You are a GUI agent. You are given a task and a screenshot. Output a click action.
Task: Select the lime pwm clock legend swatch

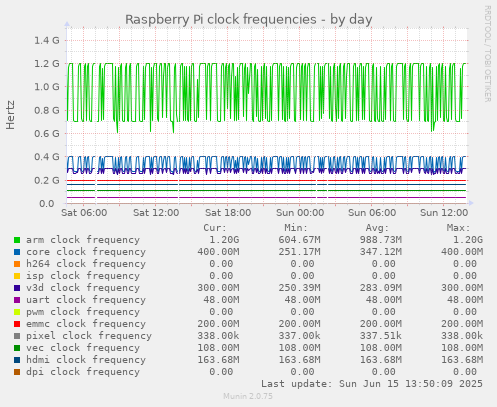17,312
